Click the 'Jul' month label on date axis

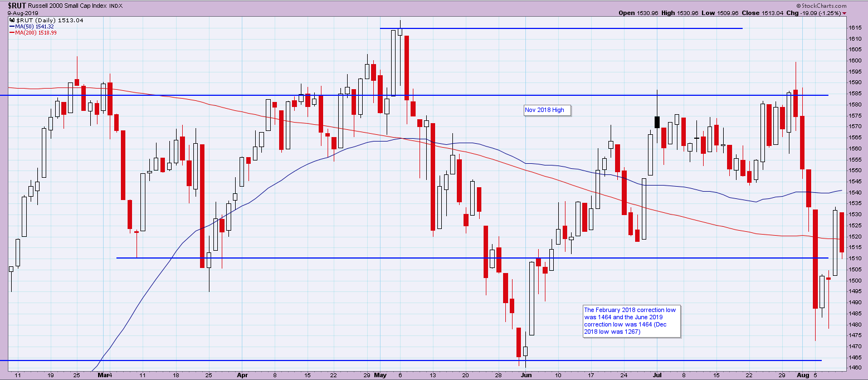tap(657, 376)
